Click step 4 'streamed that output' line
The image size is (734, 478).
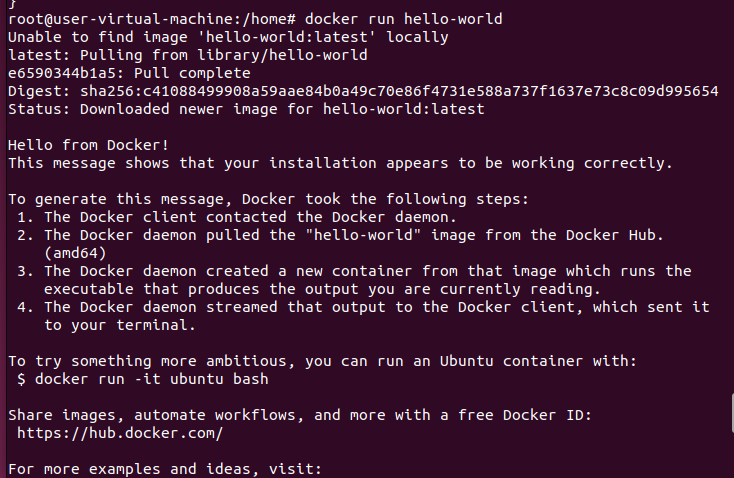point(363,307)
